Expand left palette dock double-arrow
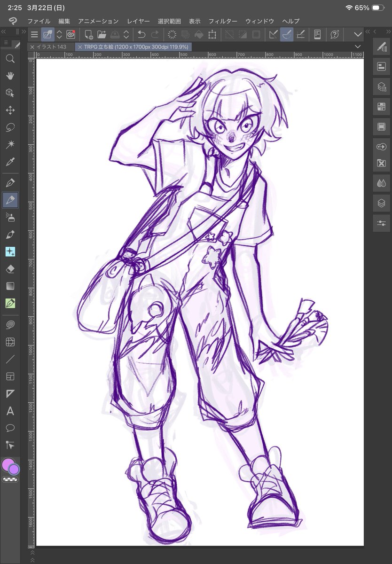 point(24,31)
